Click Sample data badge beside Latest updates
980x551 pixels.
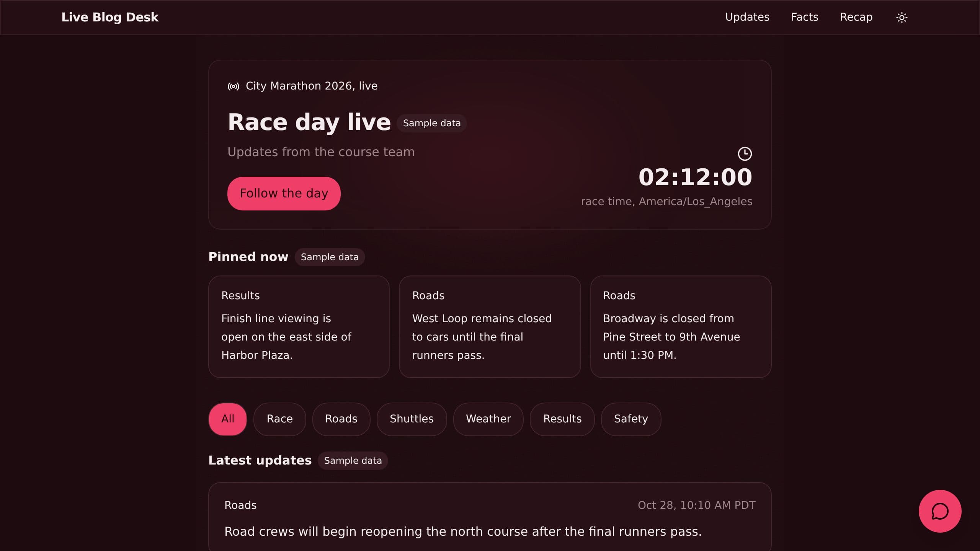pyautogui.click(x=353, y=461)
